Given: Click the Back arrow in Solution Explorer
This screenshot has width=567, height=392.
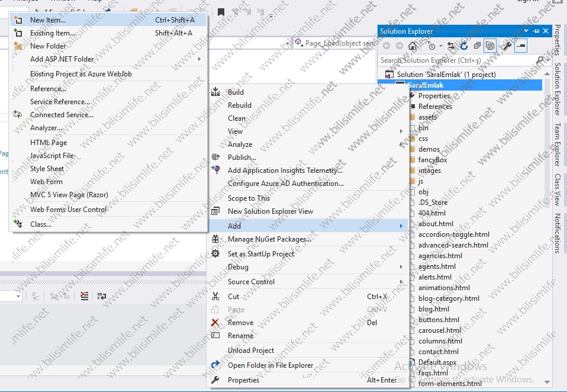Looking at the screenshot, I should [386, 46].
